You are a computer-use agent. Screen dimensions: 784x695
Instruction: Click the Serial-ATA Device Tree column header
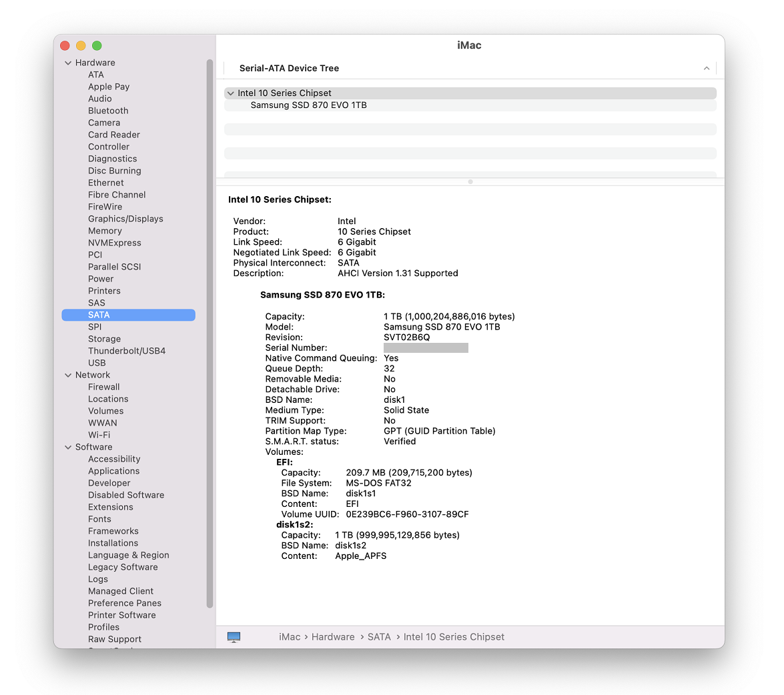coord(470,69)
